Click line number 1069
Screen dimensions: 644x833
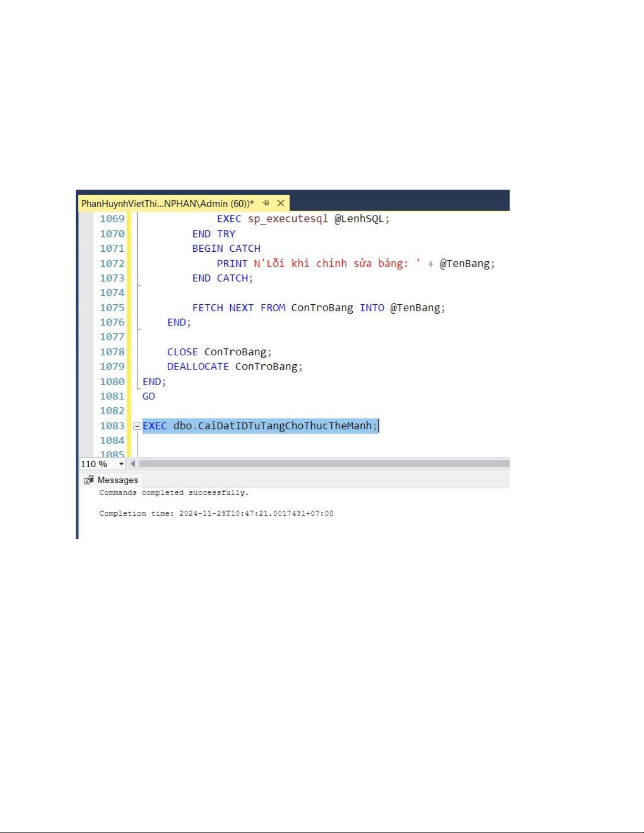click(x=112, y=219)
